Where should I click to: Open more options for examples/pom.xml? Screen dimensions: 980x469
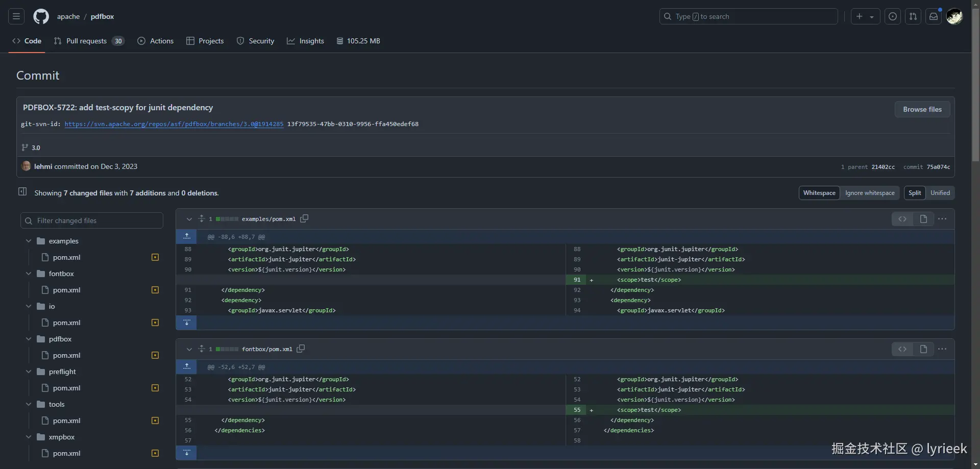tap(942, 219)
